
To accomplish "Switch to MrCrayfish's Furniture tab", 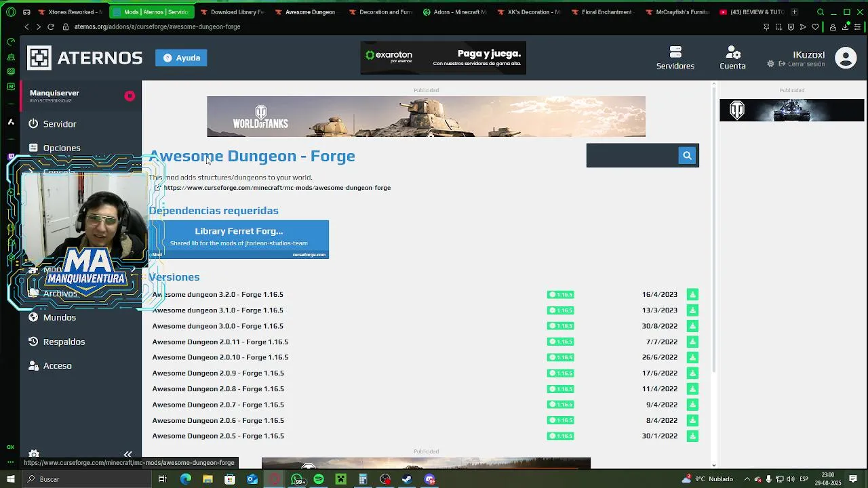I will click(677, 12).
